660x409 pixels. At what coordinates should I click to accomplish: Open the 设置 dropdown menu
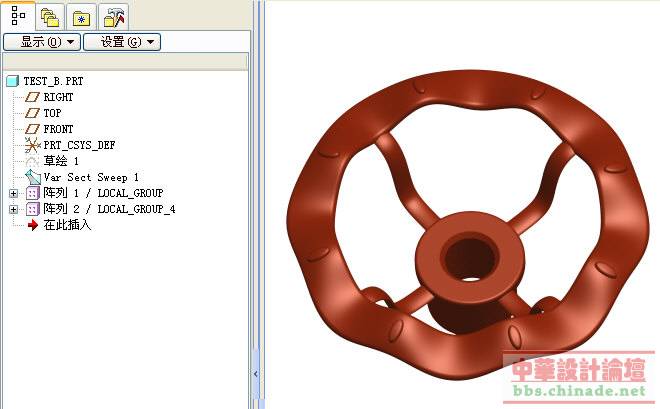(x=121, y=42)
